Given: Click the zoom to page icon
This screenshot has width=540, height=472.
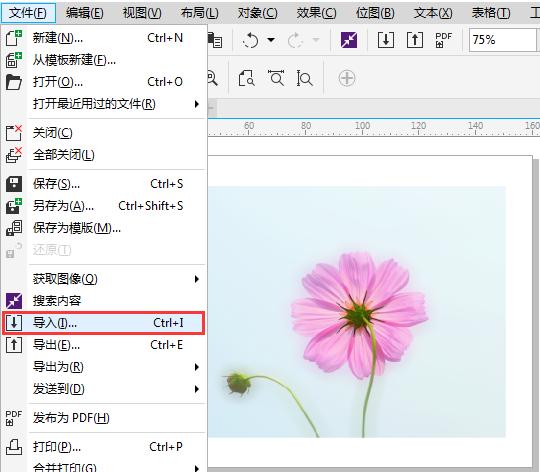Looking at the screenshot, I should 247,78.
